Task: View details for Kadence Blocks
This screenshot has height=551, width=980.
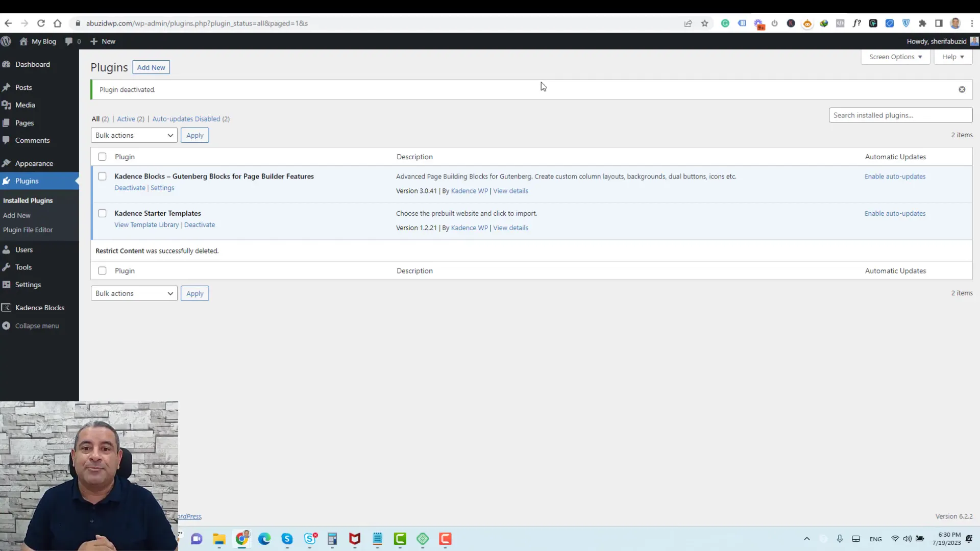Action: [x=510, y=191]
